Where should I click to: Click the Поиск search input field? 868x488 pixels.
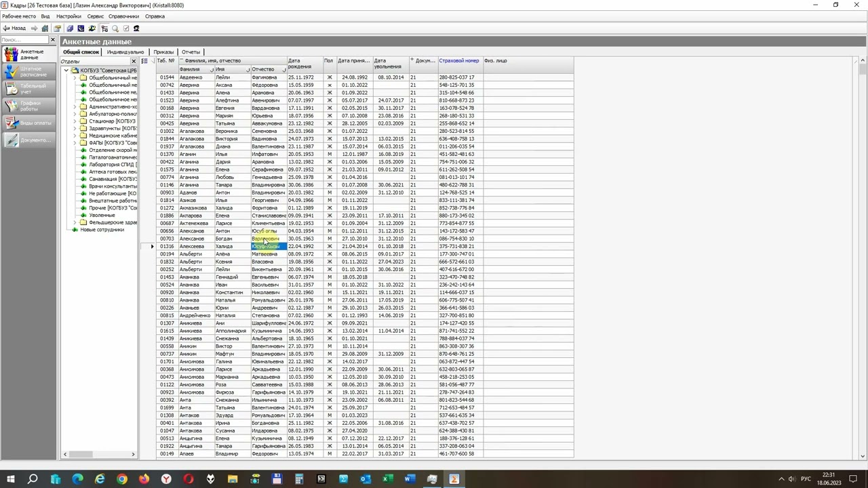pyautogui.click(x=25, y=40)
